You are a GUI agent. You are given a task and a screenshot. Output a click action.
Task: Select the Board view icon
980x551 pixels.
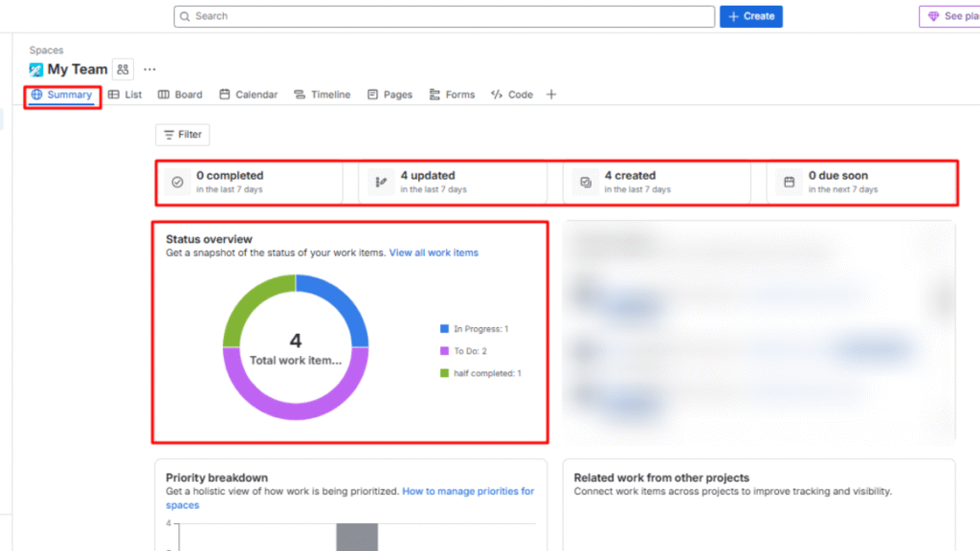(x=163, y=94)
